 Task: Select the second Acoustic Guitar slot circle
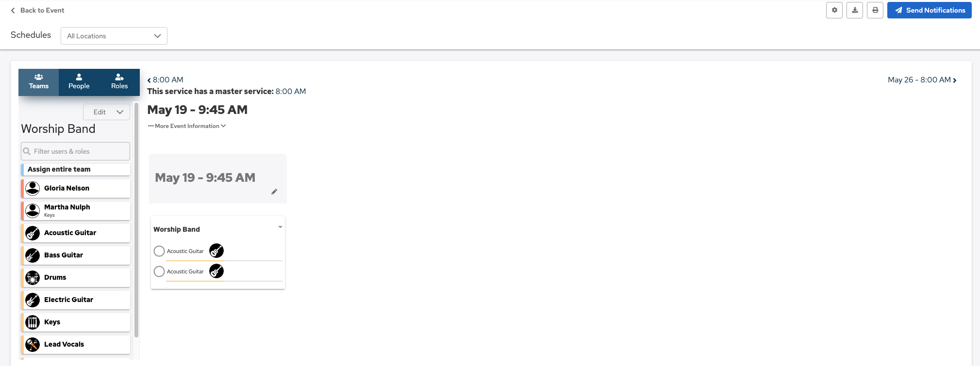(x=159, y=271)
